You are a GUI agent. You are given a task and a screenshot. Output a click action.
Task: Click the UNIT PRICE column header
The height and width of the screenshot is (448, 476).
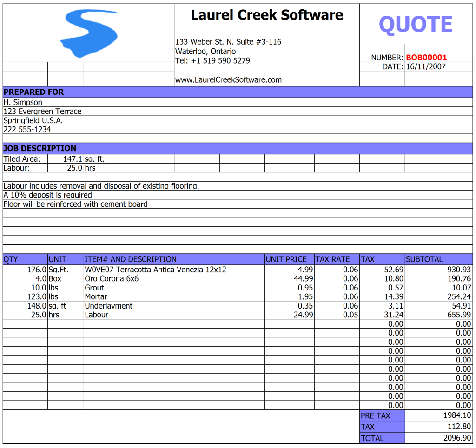[x=286, y=259]
